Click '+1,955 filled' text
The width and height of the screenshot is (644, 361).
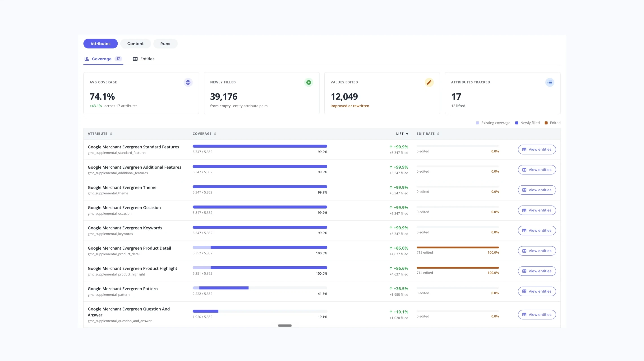[x=399, y=295]
